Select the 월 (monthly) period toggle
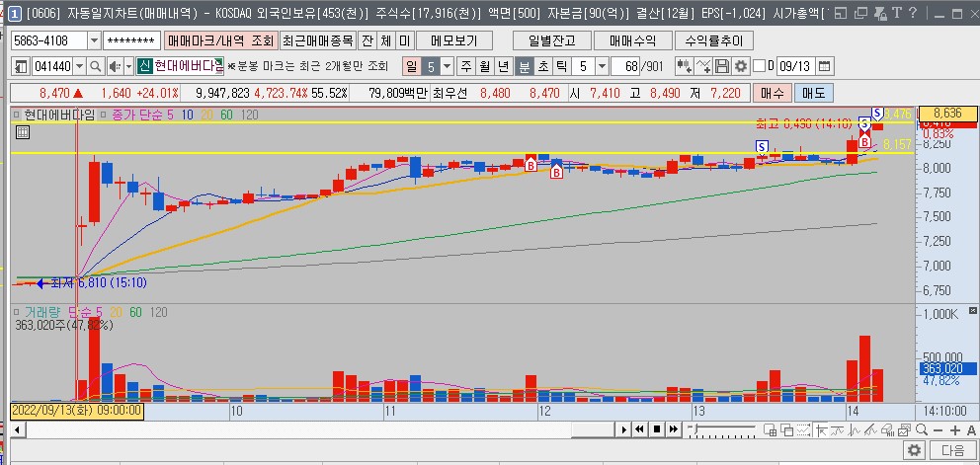This screenshot has height=465, width=980. coord(485,66)
